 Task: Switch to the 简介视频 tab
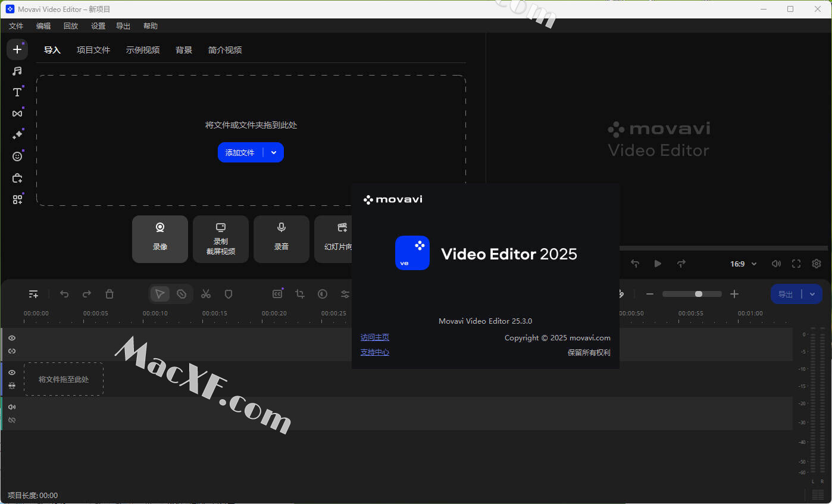[x=225, y=50]
